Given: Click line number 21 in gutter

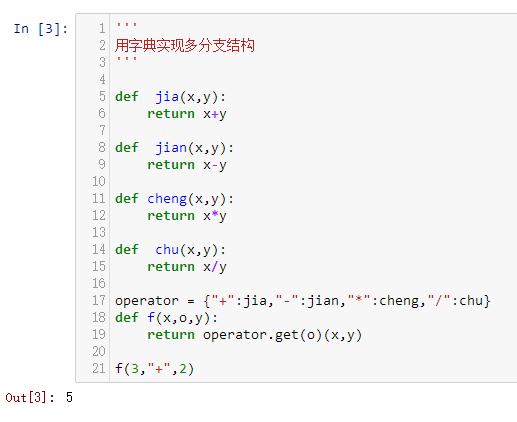Looking at the screenshot, I should coord(99,368).
